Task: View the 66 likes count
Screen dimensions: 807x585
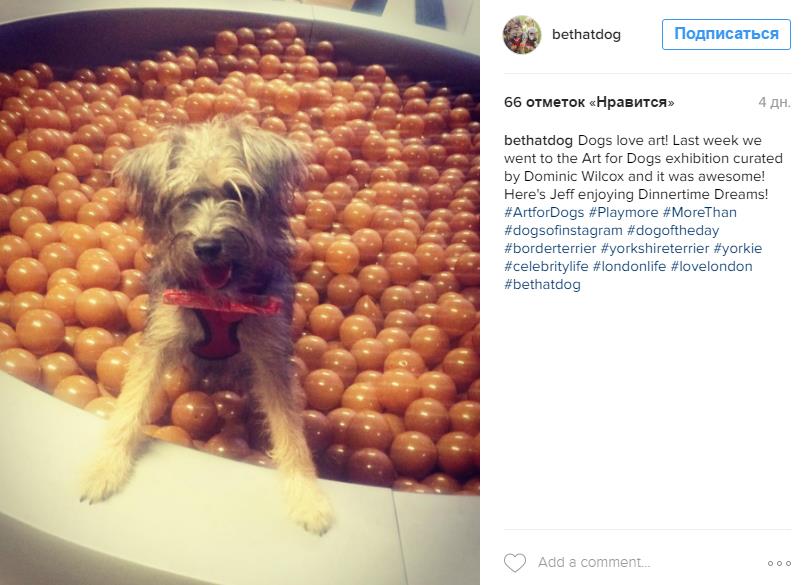Action: pyautogui.click(x=589, y=102)
